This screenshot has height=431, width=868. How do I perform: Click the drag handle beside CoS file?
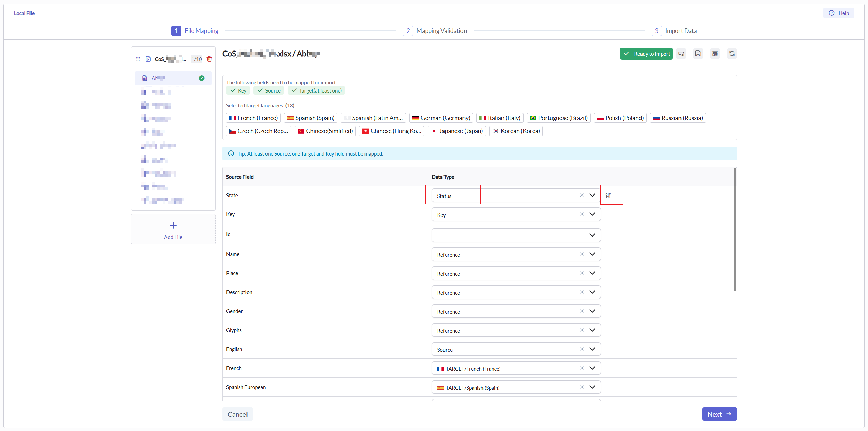tap(138, 59)
